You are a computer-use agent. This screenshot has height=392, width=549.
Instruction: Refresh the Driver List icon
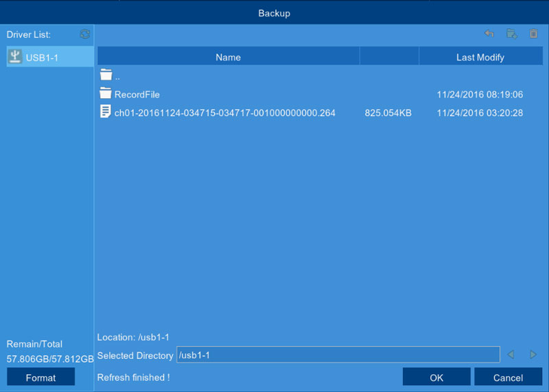point(84,34)
